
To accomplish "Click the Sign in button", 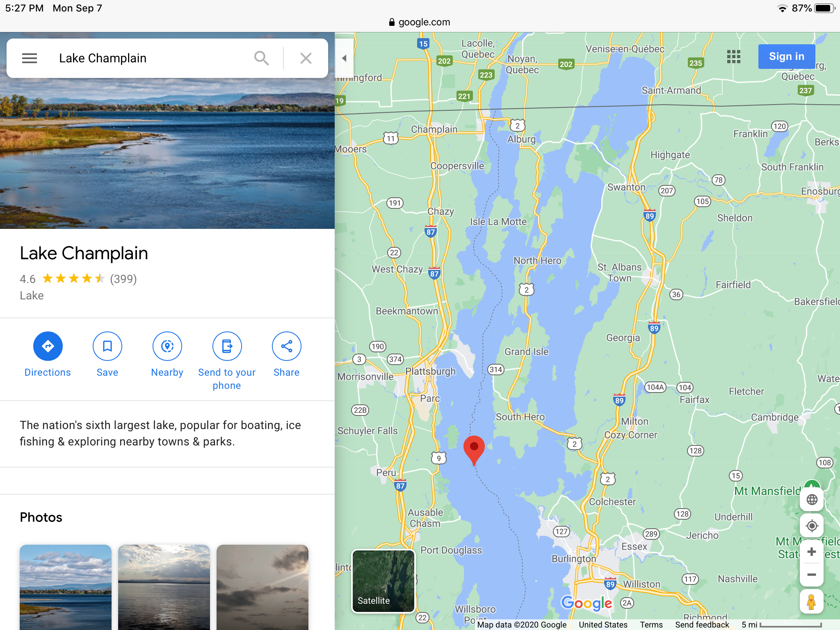I will [787, 57].
